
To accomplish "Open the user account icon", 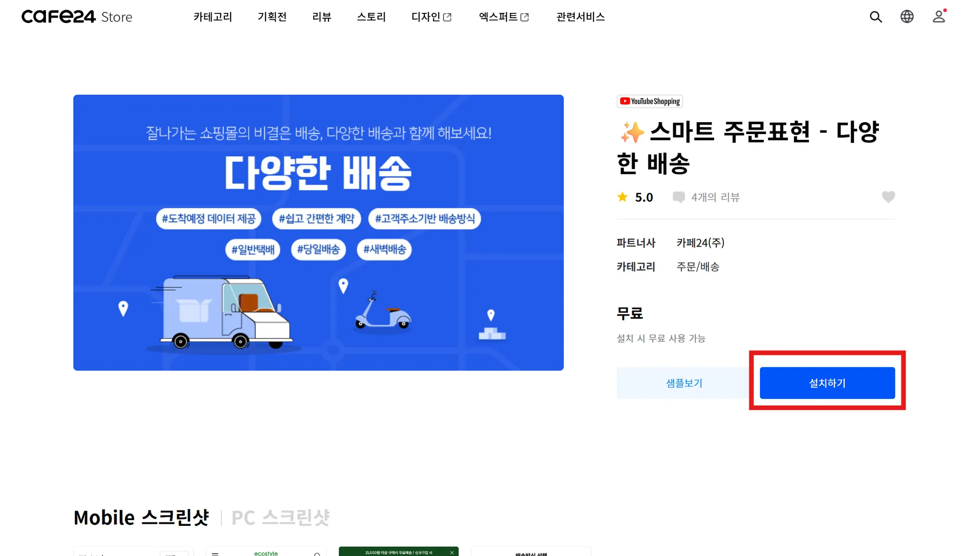I will click(939, 17).
